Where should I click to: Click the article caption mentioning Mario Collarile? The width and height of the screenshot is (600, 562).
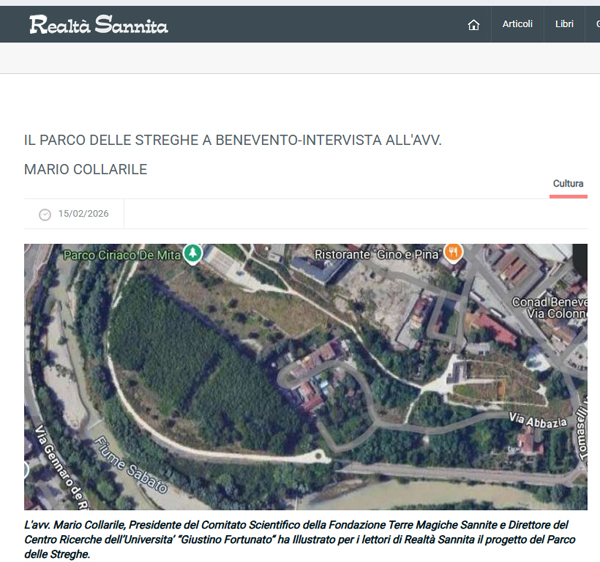295,539
